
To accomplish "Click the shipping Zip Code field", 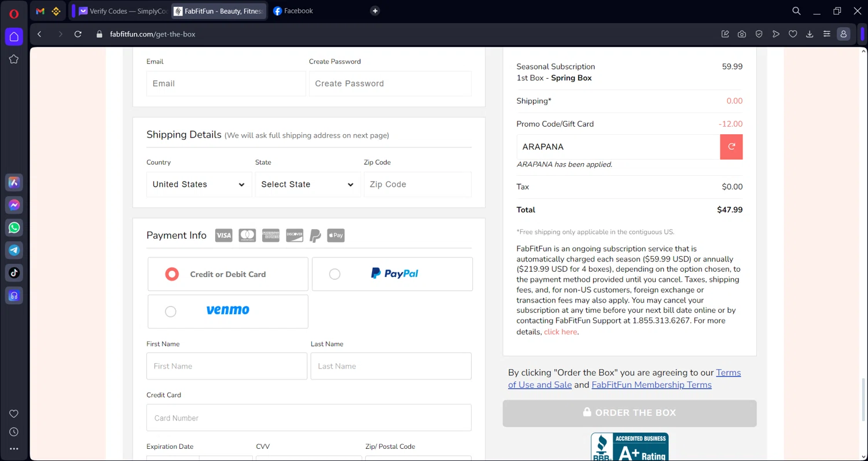I will (x=418, y=185).
